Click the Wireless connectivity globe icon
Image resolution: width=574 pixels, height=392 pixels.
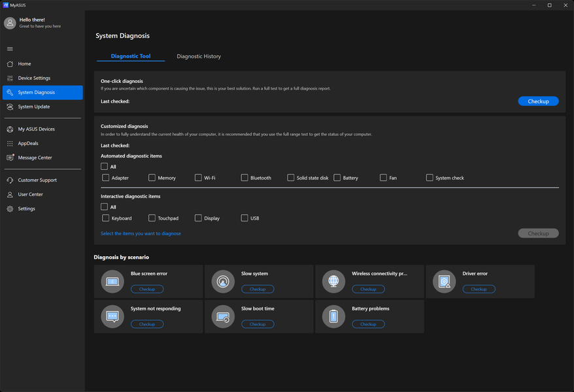pyautogui.click(x=333, y=282)
